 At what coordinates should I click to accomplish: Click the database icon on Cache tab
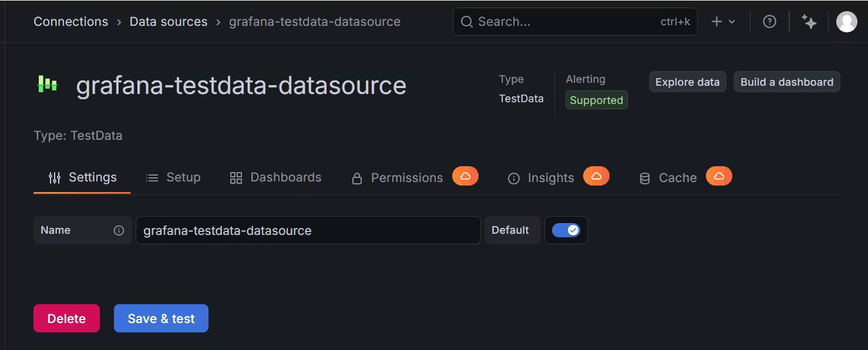pyautogui.click(x=644, y=179)
